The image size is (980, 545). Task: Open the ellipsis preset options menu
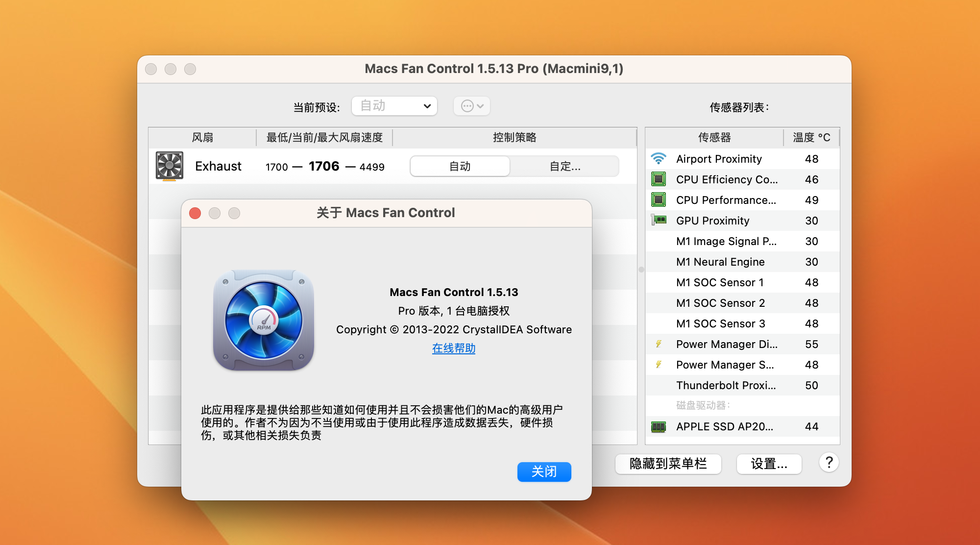pyautogui.click(x=472, y=106)
